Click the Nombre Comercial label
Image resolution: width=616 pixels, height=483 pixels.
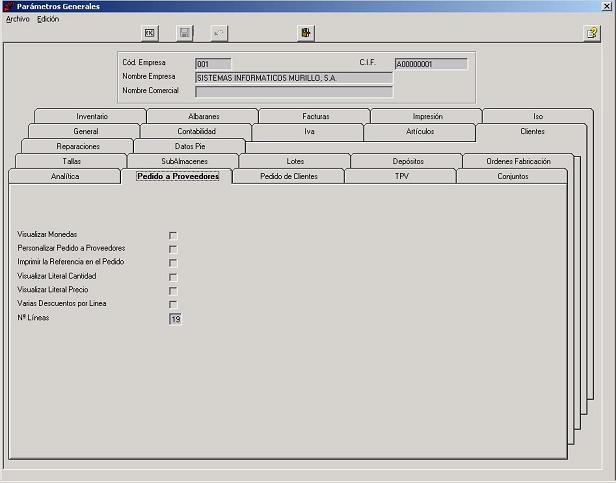150,90
